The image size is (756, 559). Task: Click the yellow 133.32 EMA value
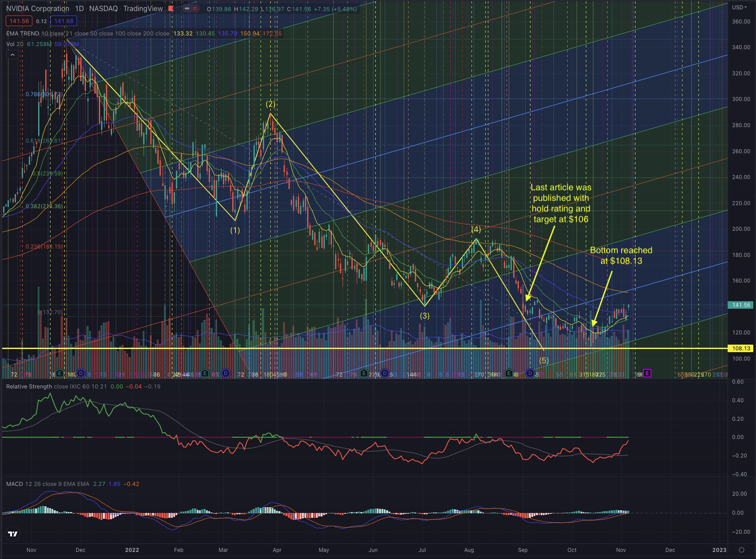pos(183,34)
